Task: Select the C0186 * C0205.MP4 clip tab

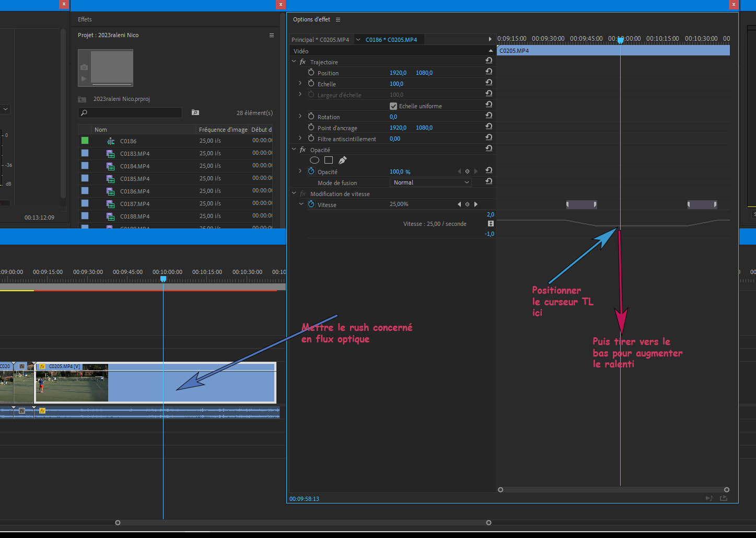Action: (x=391, y=40)
